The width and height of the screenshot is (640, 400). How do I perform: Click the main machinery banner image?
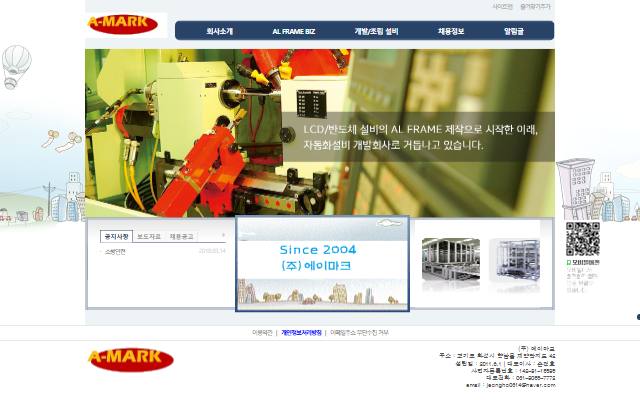[x=320, y=133]
